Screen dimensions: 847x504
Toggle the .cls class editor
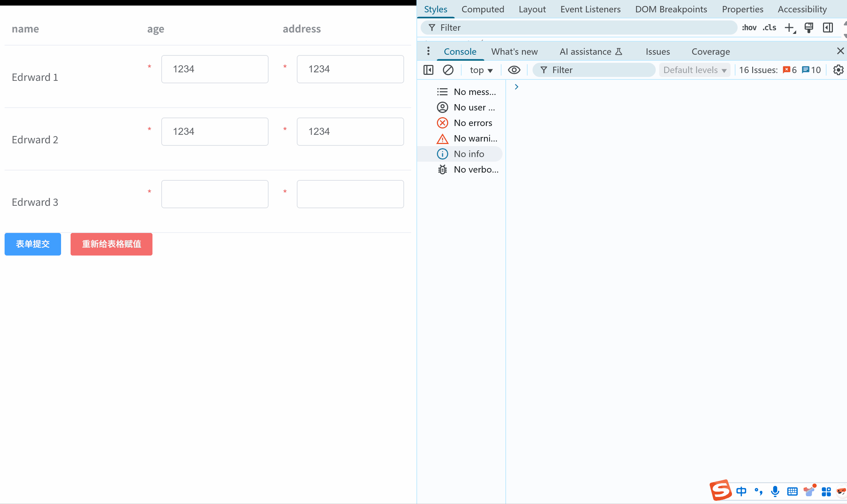tap(769, 28)
